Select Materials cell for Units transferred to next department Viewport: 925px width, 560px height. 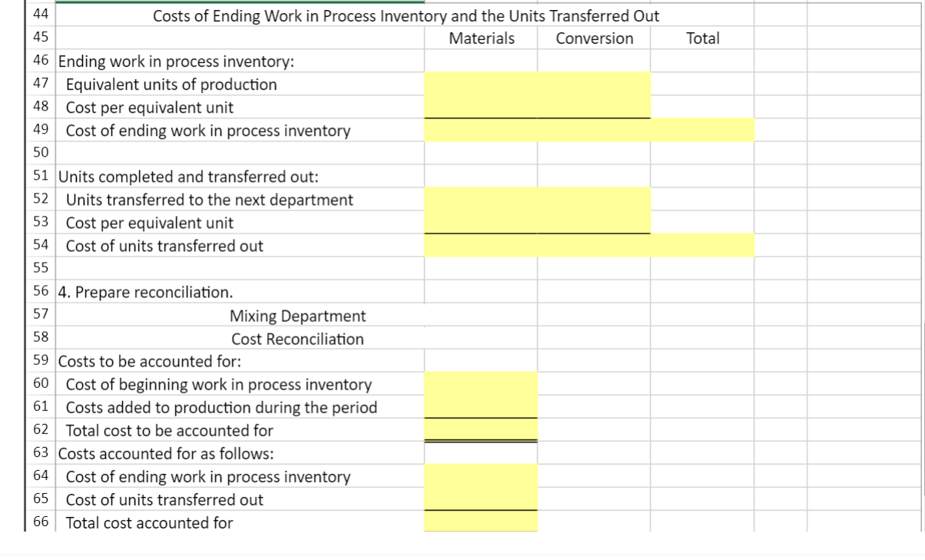(481, 200)
